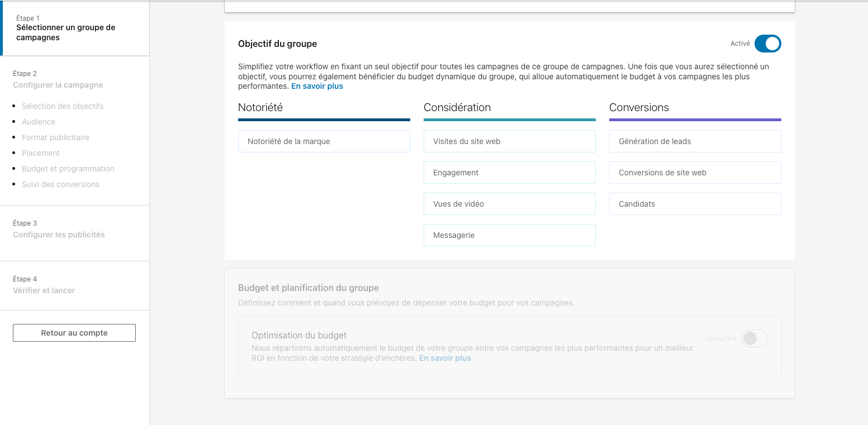Viewport: 868px width, 425px height.
Task: Choose Conversions de site web objective
Action: tap(695, 173)
